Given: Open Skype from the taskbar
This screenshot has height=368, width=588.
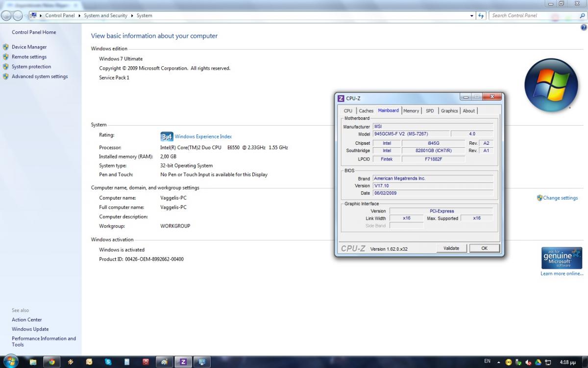Looking at the screenshot, I should click(x=108, y=362).
